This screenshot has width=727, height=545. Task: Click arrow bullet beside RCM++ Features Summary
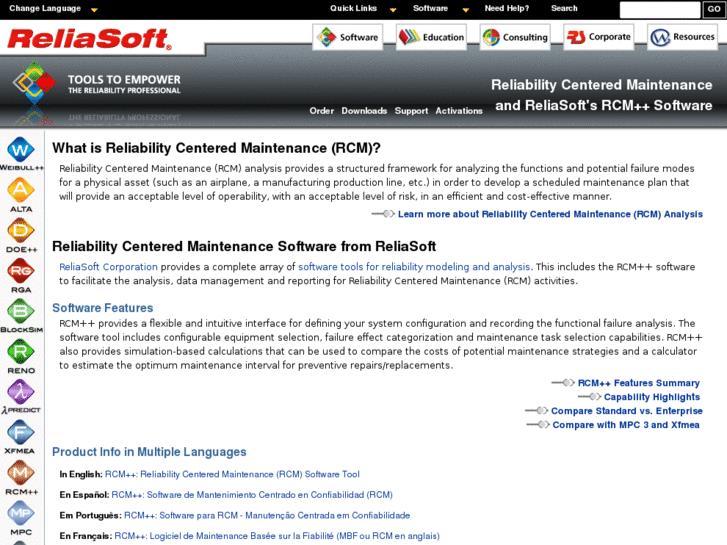[563, 383]
